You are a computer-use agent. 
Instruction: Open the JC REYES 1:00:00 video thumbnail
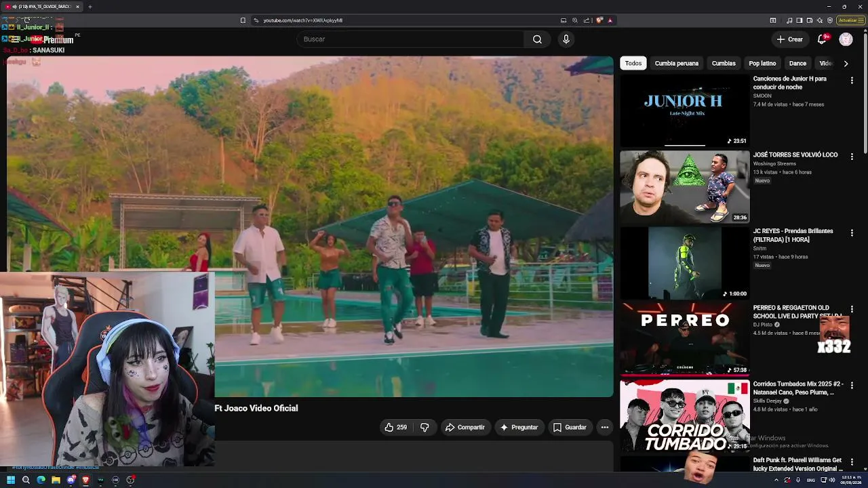[685, 263]
